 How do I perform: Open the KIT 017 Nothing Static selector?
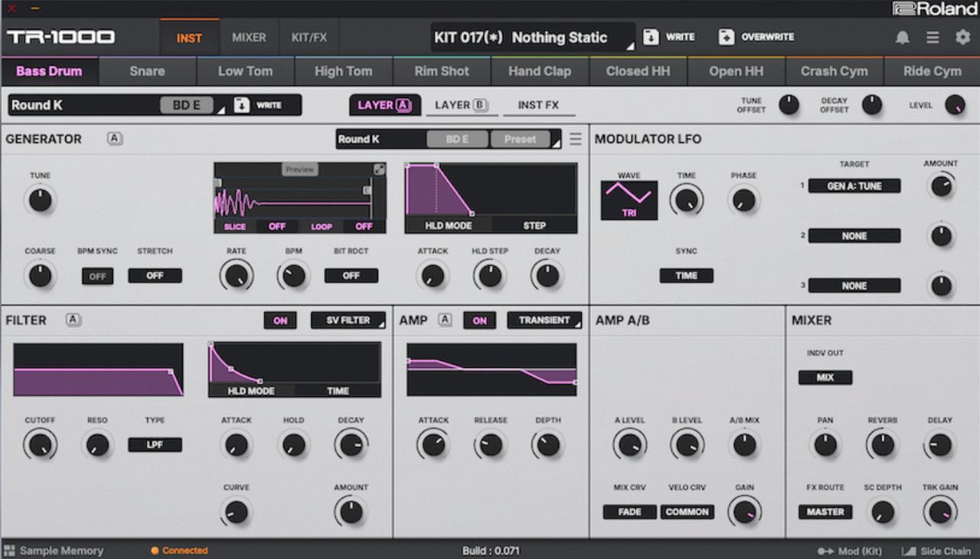click(534, 37)
